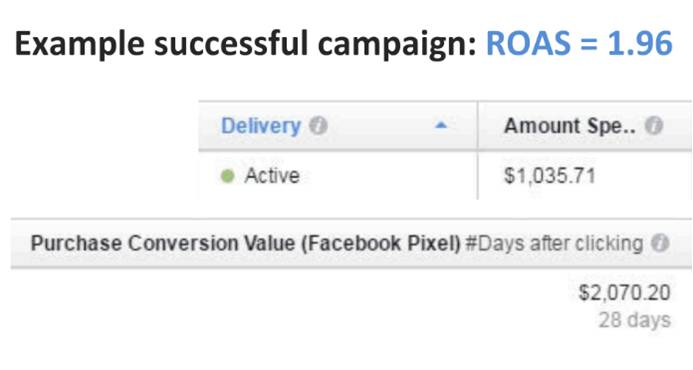Click the blank header area beside the Delivery arrow

pyautogui.click(x=381, y=126)
